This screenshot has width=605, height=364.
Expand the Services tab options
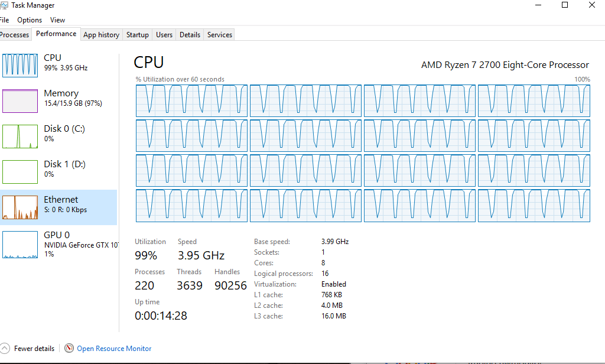[x=219, y=34]
